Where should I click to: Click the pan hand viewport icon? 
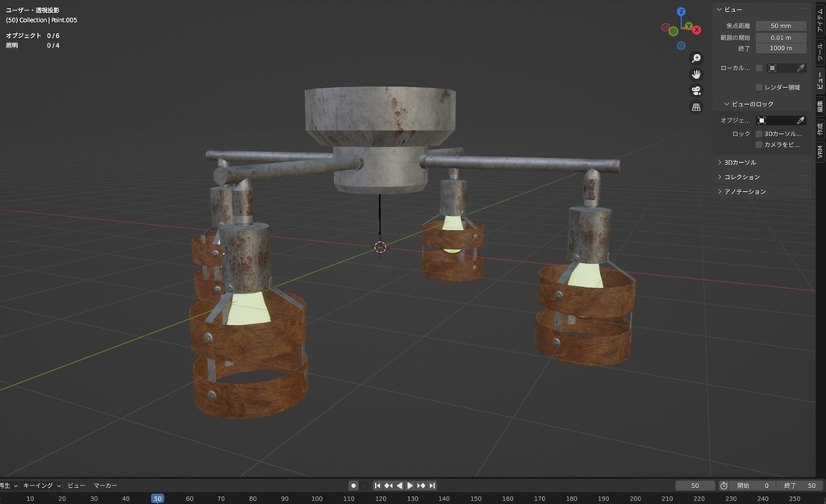click(696, 74)
